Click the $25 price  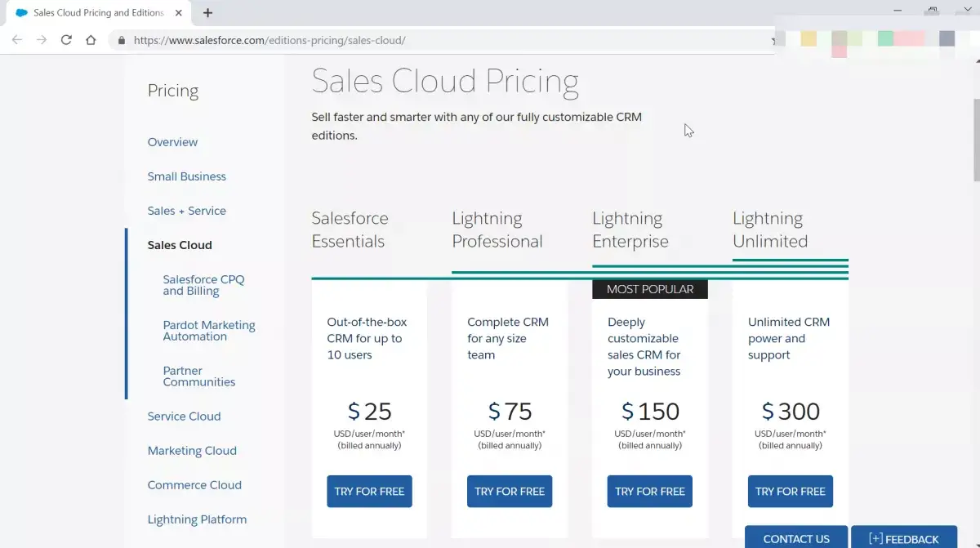(x=369, y=411)
